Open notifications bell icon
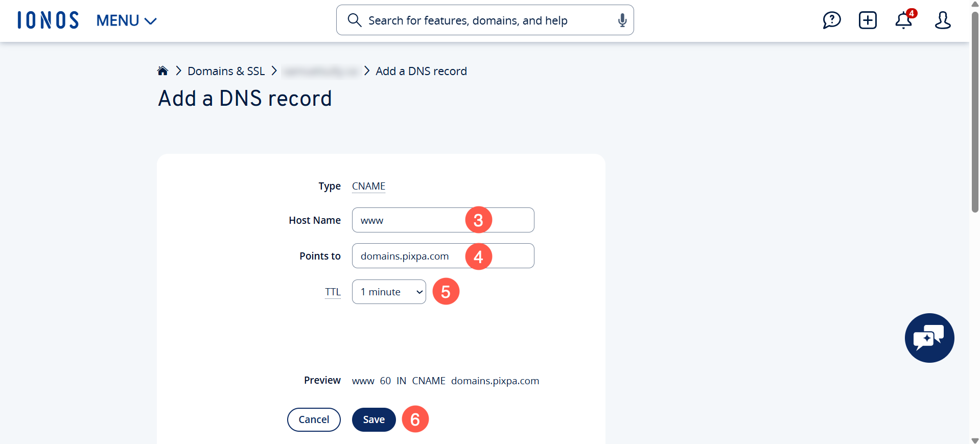The width and height of the screenshot is (980, 444). [903, 20]
